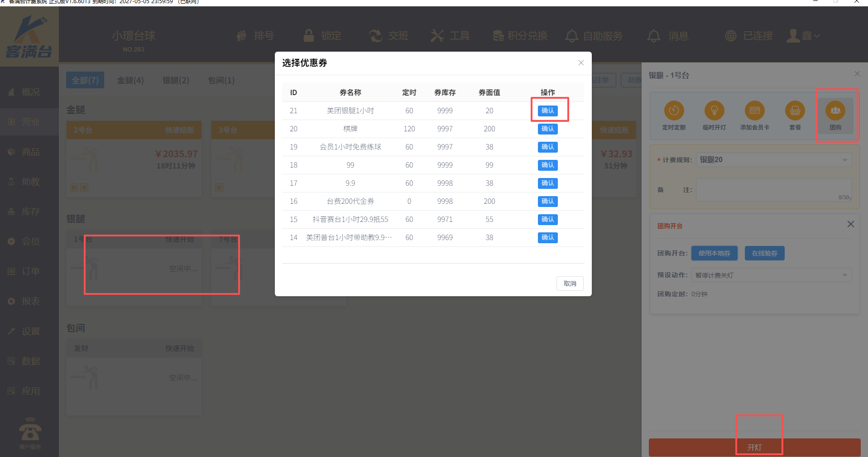
Task: Click the 在线验券 button
Action: coord(764,253)
